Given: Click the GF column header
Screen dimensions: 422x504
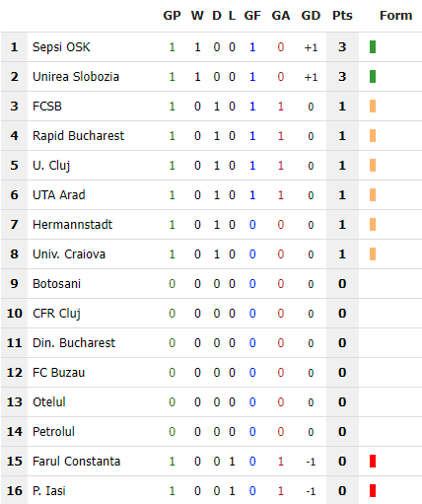Looking at the screenshot, I should click(x=252, y=16).
